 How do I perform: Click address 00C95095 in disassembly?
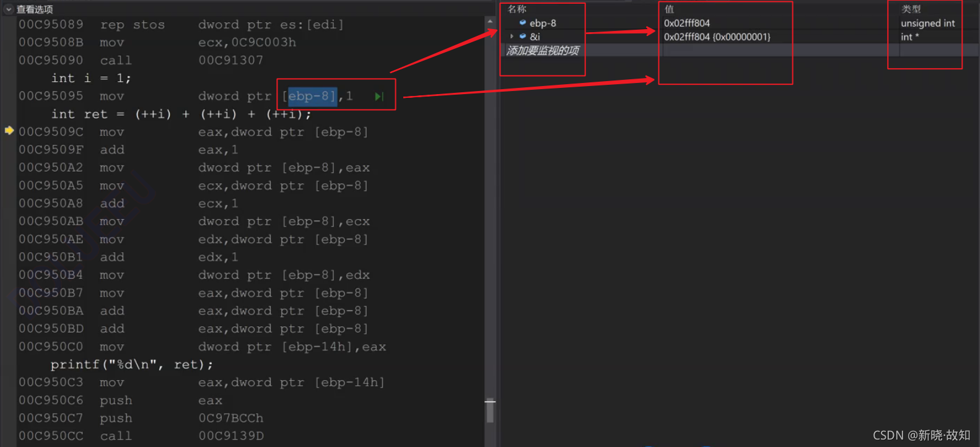(x=51, y=96)
